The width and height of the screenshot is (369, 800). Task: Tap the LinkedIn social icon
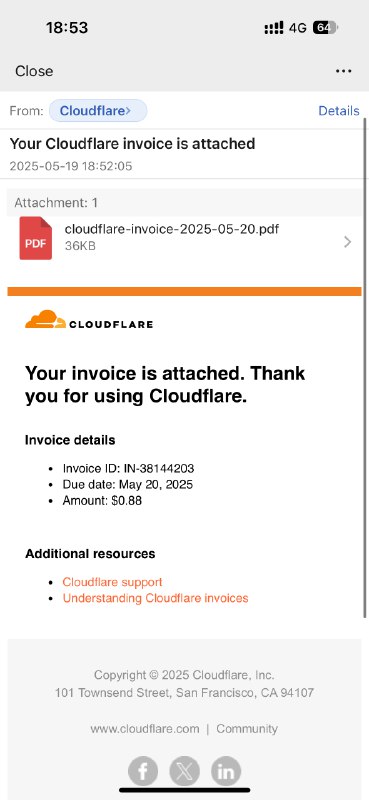226,771
